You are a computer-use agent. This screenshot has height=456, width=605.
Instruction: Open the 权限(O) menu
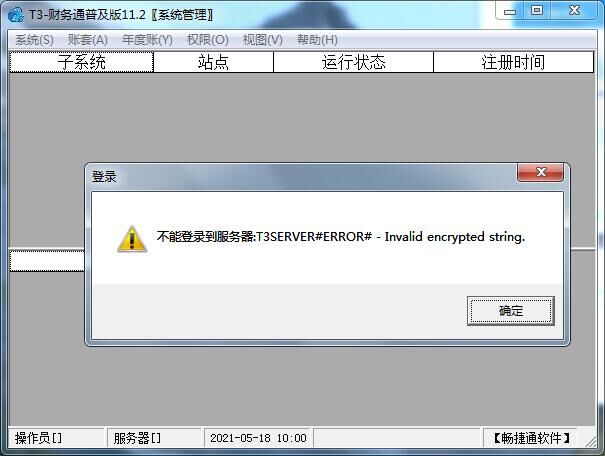pos(208,40)
